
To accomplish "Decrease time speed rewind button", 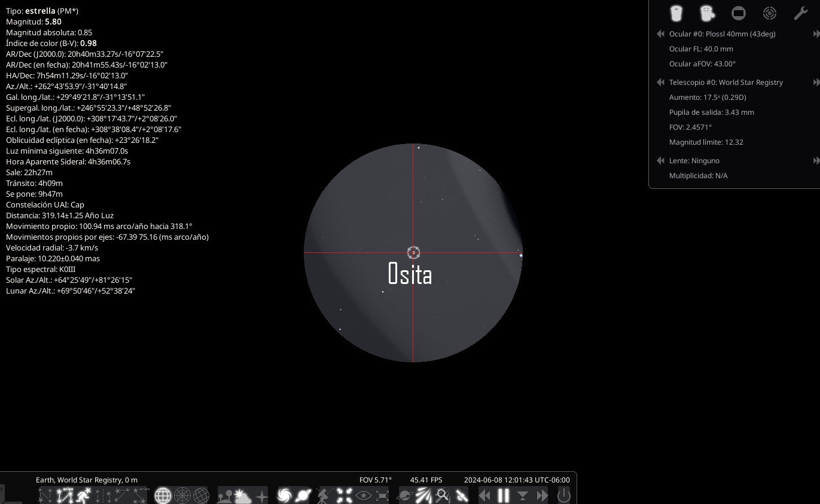I will pos(484,495).
